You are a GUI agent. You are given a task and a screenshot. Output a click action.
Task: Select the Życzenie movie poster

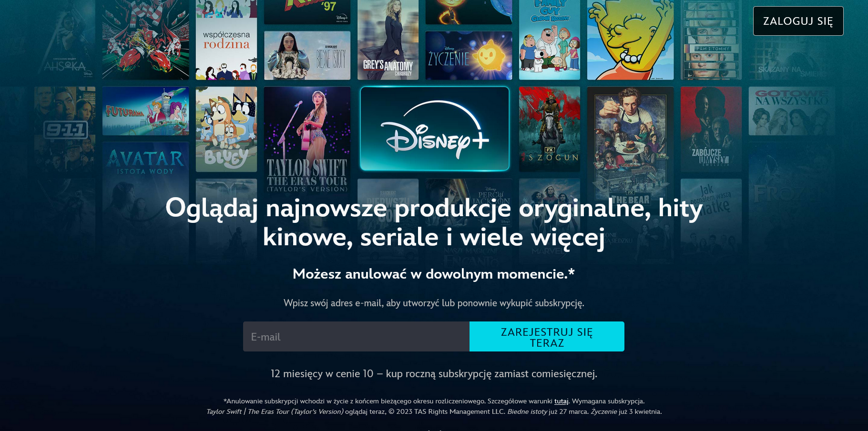(x=469, y=56)
